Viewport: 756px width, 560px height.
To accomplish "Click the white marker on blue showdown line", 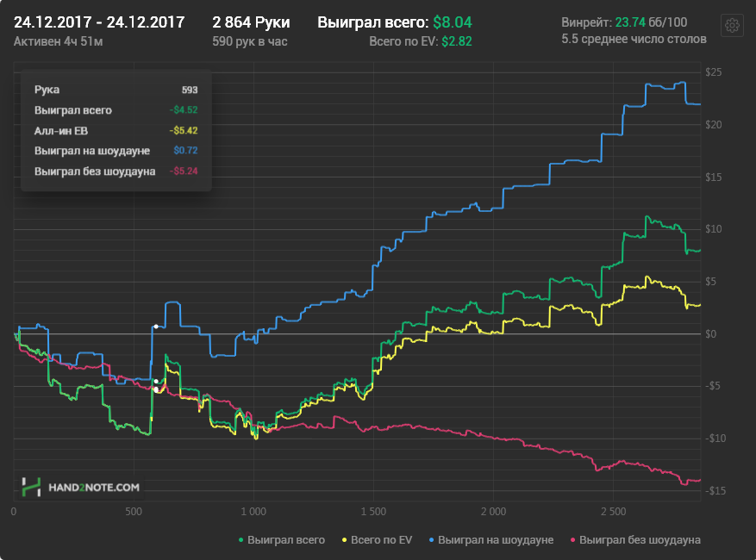I will coord(156,327).
